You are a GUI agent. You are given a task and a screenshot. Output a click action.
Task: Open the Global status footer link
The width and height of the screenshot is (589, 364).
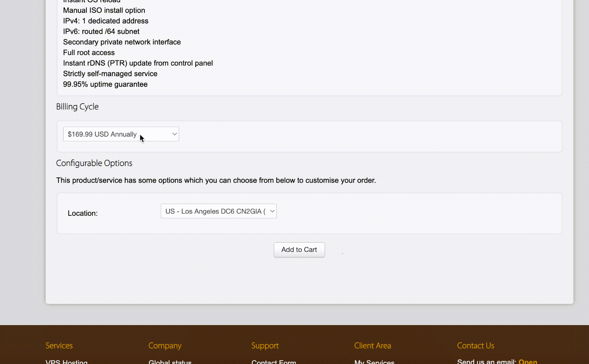(170, 361)
